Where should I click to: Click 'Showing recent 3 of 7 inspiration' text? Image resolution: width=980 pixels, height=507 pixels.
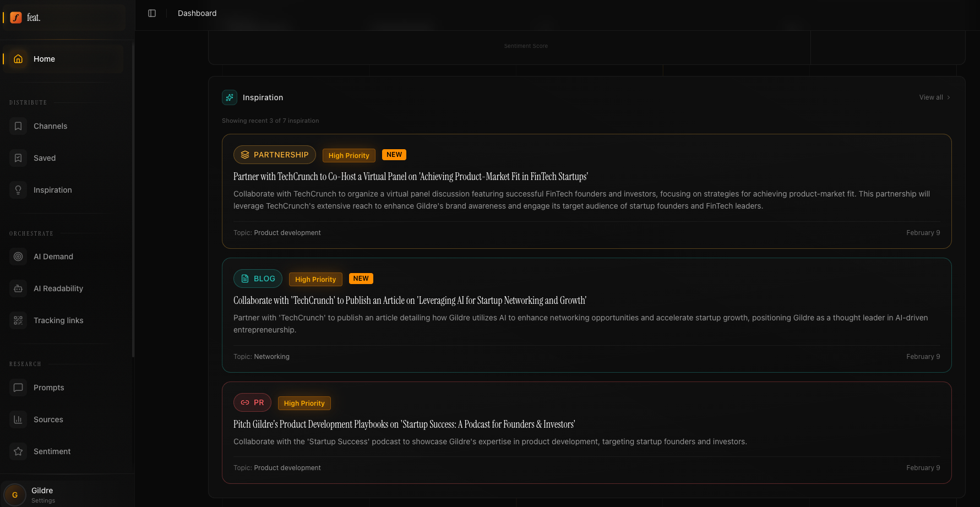click(270, 121)
